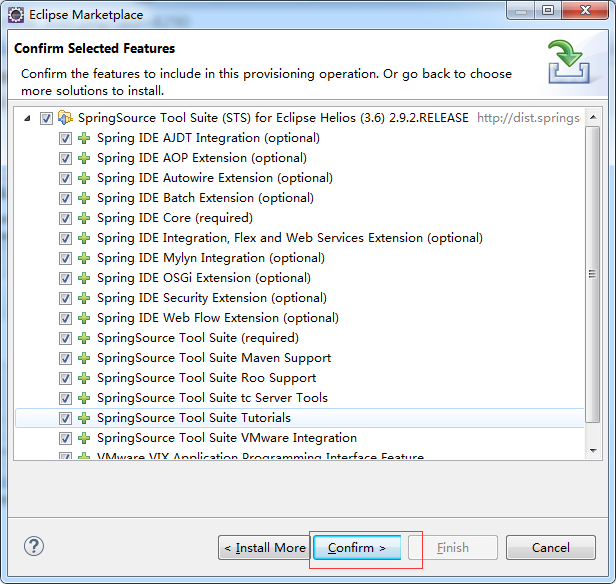
Task: Click the SpringSource Tool Suite package icon
Action: [x=65, y=118]
